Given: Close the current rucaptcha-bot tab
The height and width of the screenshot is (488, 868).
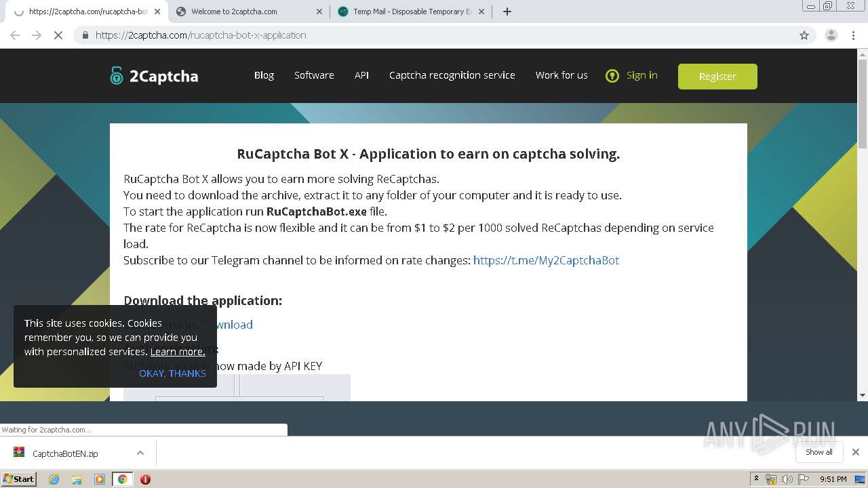Looking at the screenshot, I should tap(157, 12).
